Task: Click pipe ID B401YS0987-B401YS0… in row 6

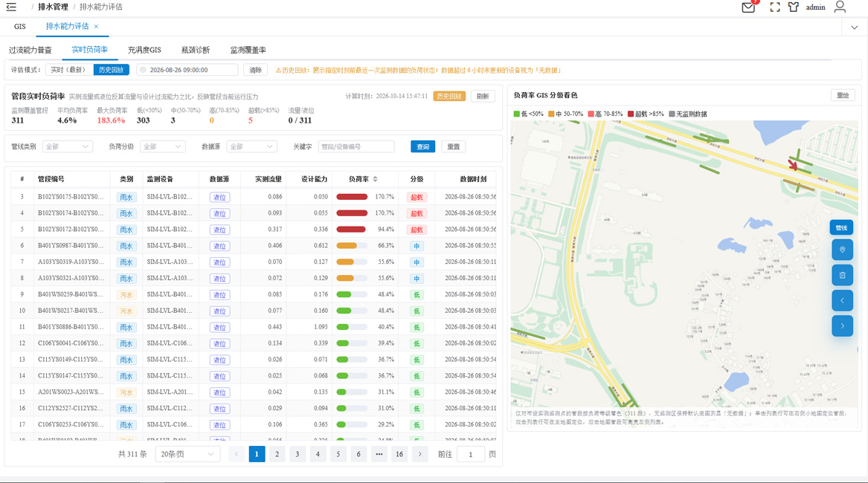Action: tap(71, 246)
